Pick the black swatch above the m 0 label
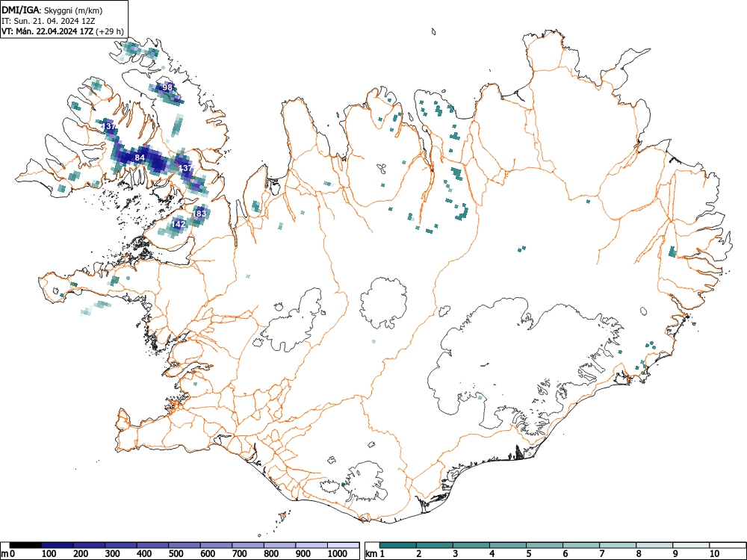Screen dimensions: 747x560 pos(25,545)
